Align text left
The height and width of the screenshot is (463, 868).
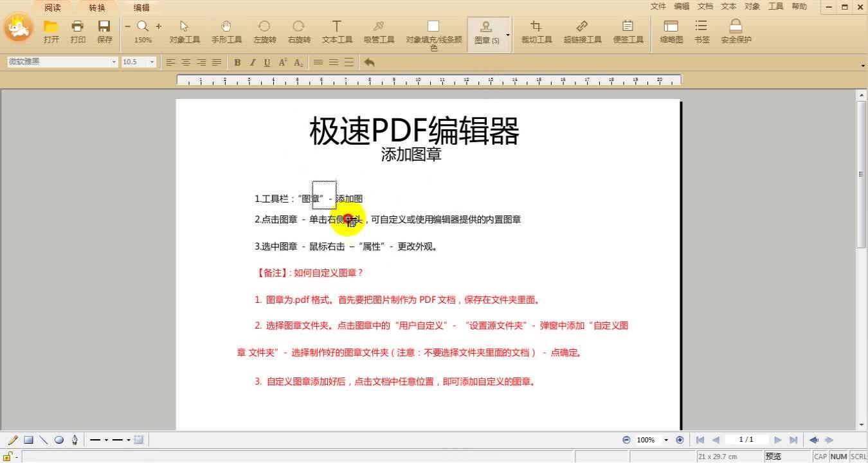[x=170, y=62]
